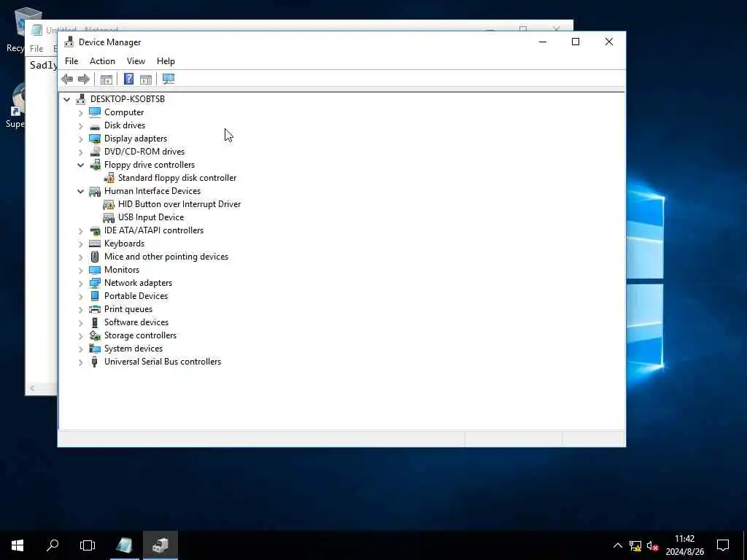The image size is (747, 560).
Task: Show/hide console tree toolbar icon
Action: click(107, 79)
